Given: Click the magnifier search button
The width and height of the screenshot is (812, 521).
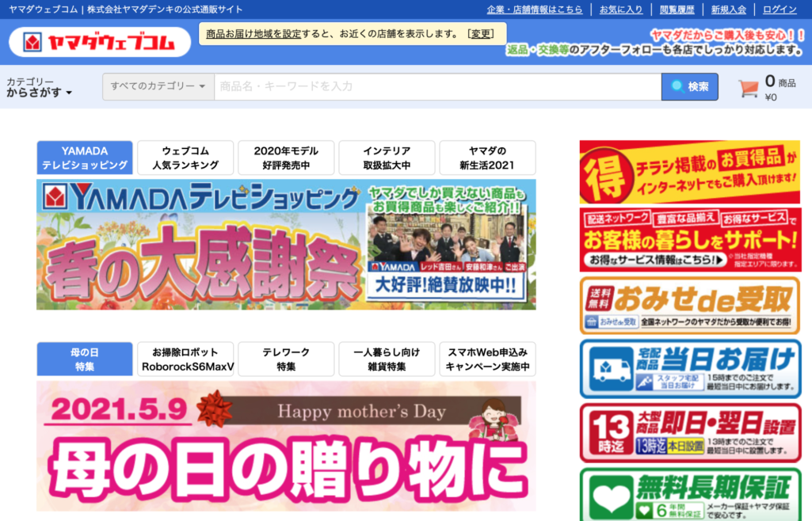Looking at the screenshot, I should coord(689,87).
